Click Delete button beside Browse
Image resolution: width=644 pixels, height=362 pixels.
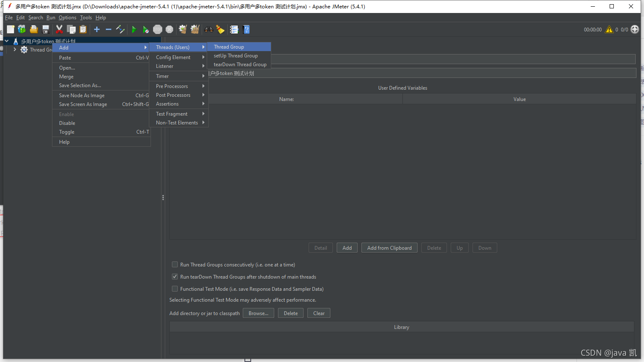[x=291, y=313]
